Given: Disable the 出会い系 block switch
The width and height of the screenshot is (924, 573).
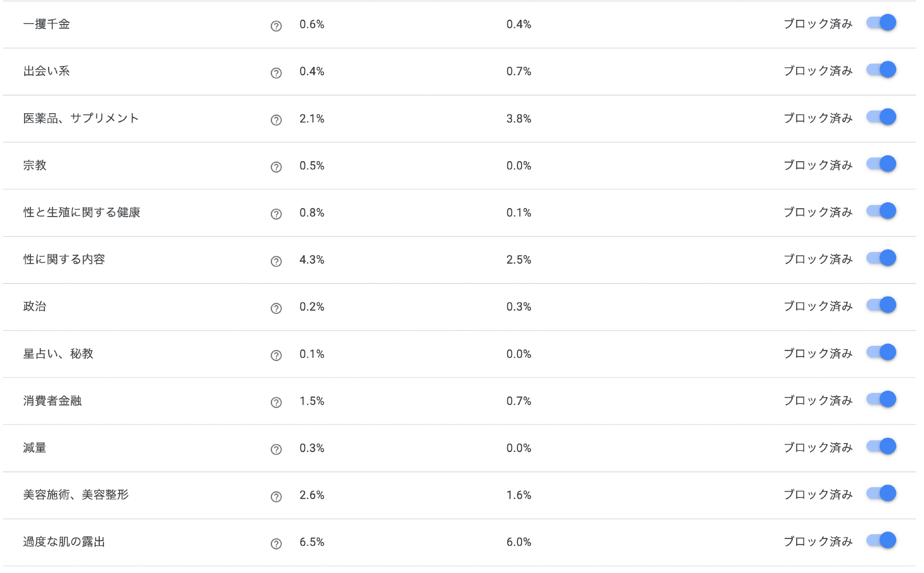Looking at the screenshot, I should (881, 70).
